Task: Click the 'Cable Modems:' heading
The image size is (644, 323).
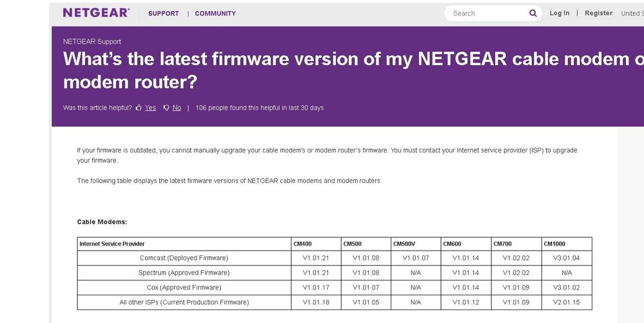Action: (x=102, y=222)
